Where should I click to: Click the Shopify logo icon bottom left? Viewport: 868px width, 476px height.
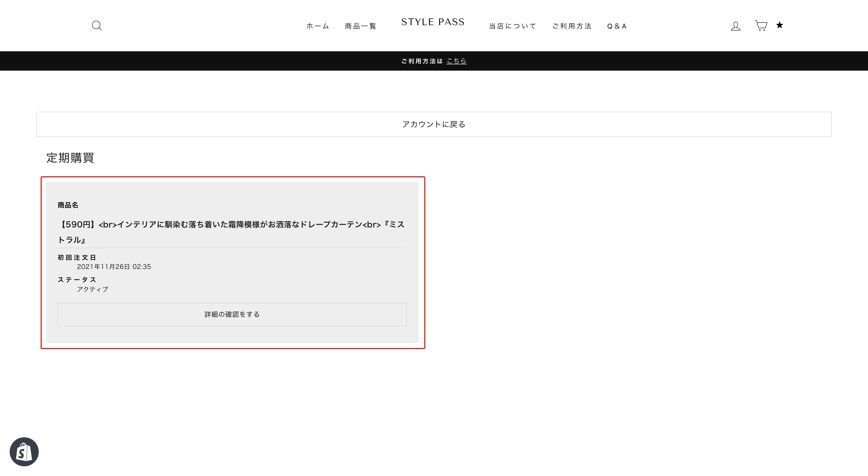pyautogui.click(x=24, y=452)
